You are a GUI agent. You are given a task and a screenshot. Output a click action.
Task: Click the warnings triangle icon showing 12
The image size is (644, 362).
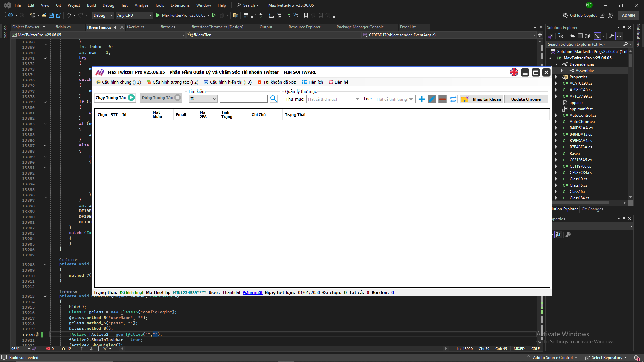click(x=63, y=349)
